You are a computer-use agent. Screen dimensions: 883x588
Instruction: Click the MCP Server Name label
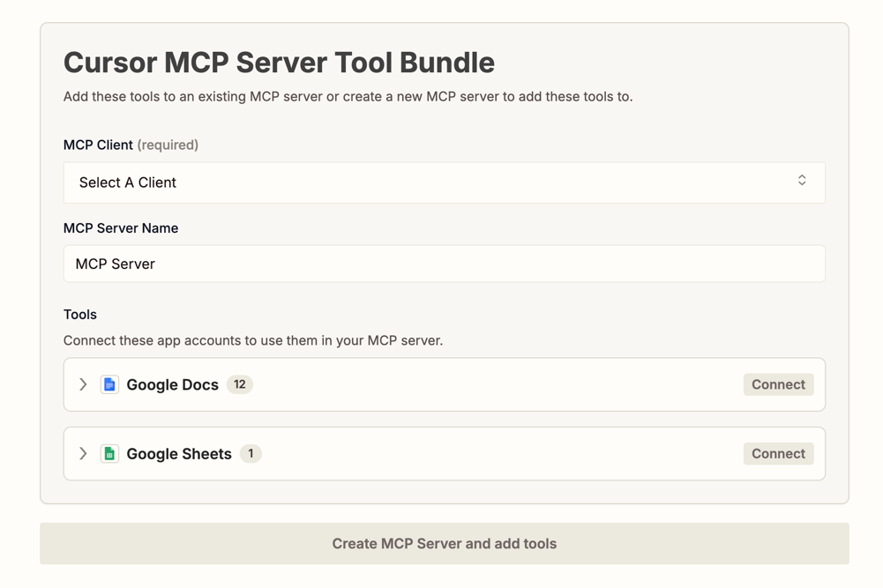pos(121,228)
